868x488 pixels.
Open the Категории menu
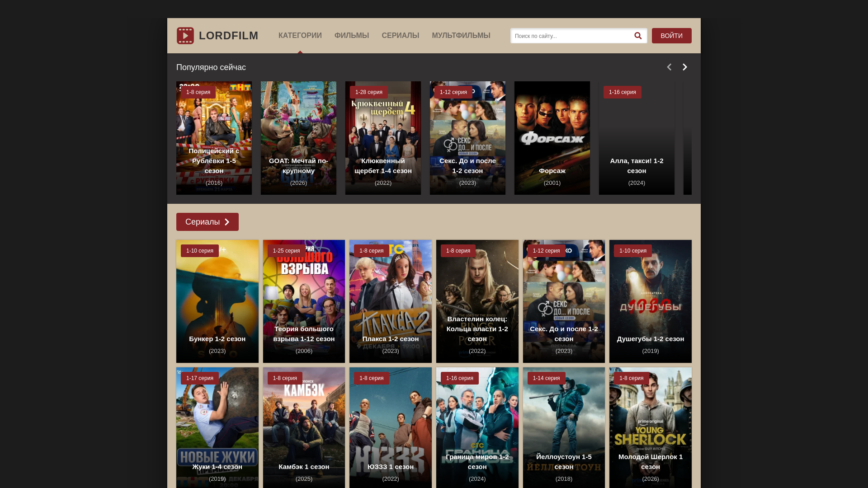click(x=300, y=36)
